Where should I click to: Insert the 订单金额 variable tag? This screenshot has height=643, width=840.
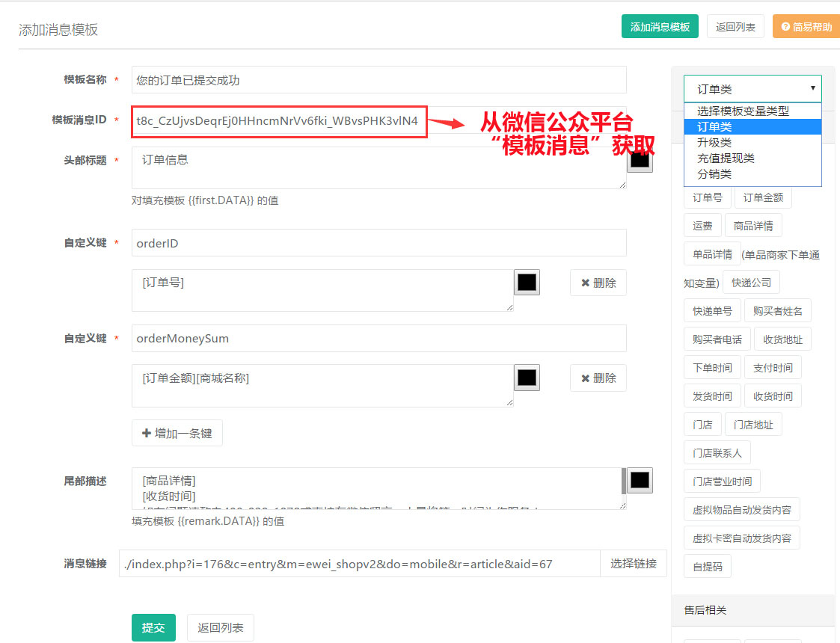tap(763, 197)
